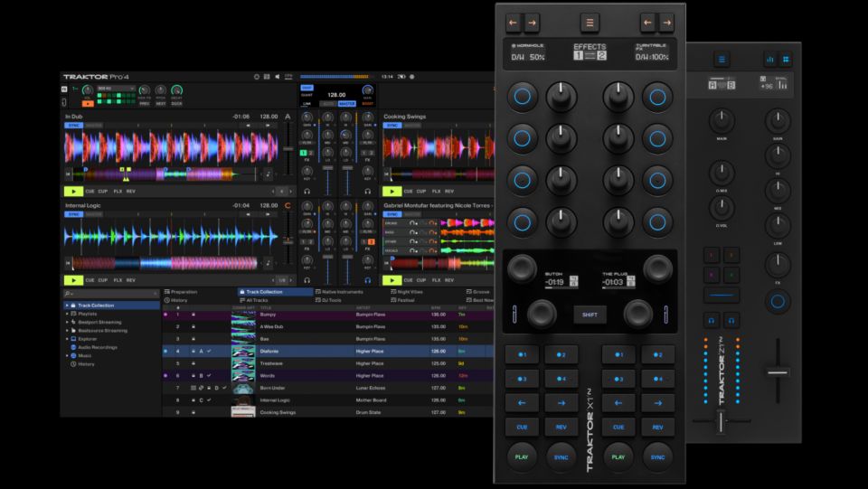Screen dimensions: 868x489
Task: Open the FX effect selector dropdown
Action: coord(116,89)
